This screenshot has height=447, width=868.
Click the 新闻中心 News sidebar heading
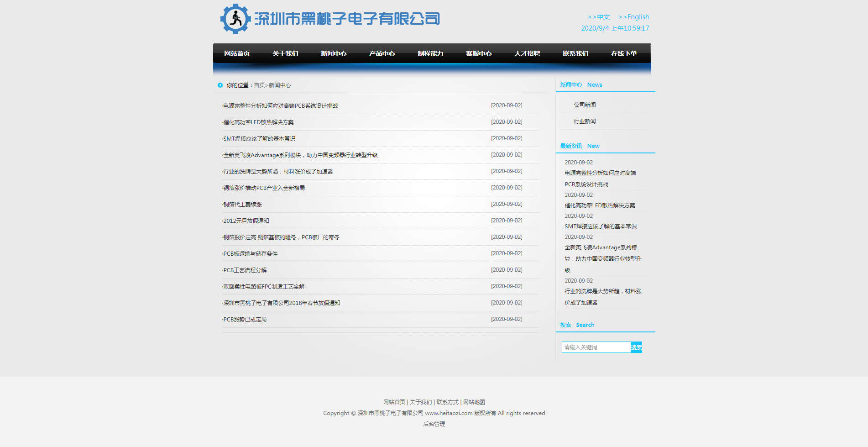tap(581, 85)
